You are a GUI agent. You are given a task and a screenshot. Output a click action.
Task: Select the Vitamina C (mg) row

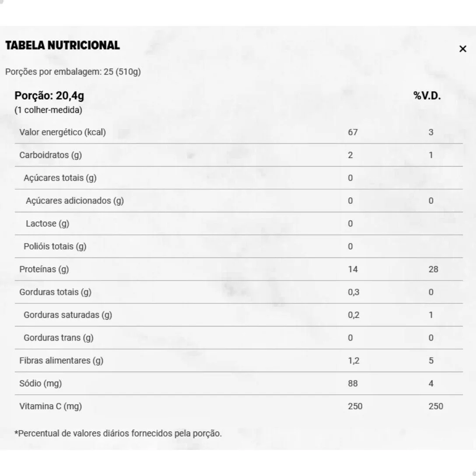coord(51,406)
